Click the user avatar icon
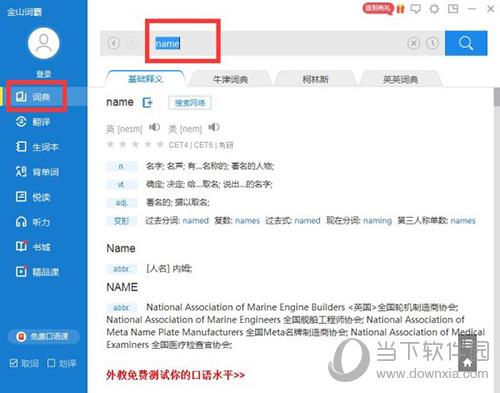This screenshot has width=500, height=393. pos(44,43)
